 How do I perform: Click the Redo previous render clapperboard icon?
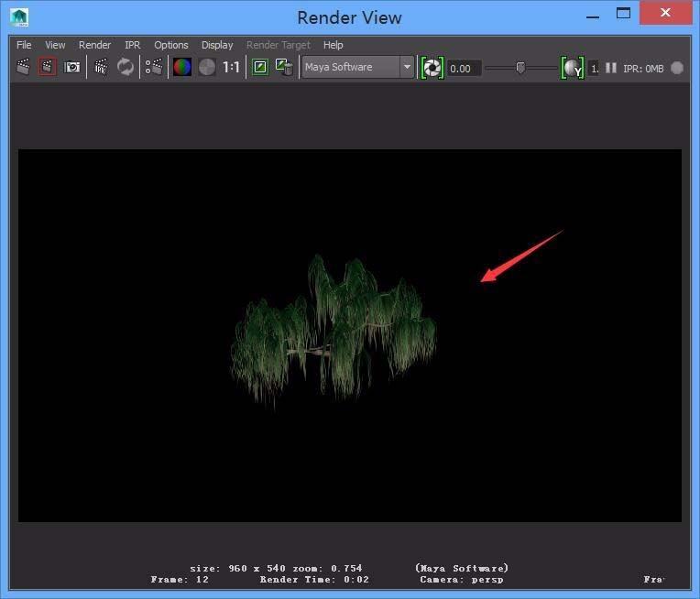[23, 68]
